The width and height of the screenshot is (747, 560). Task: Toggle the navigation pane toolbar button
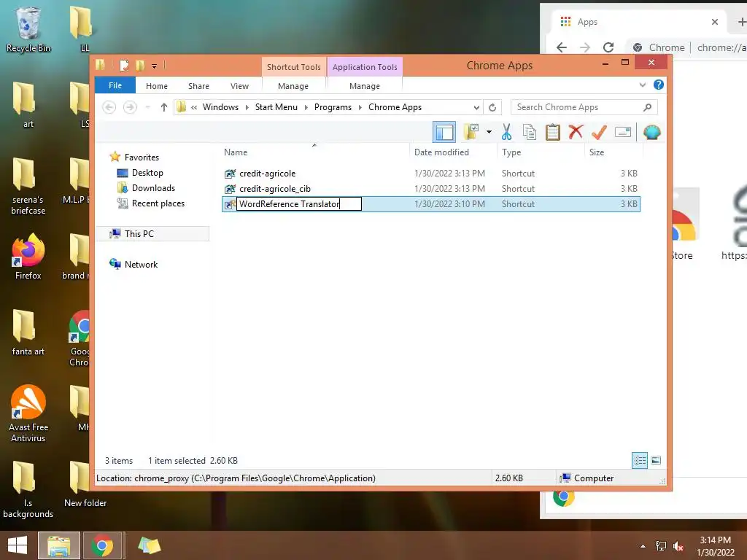(444, 133)
